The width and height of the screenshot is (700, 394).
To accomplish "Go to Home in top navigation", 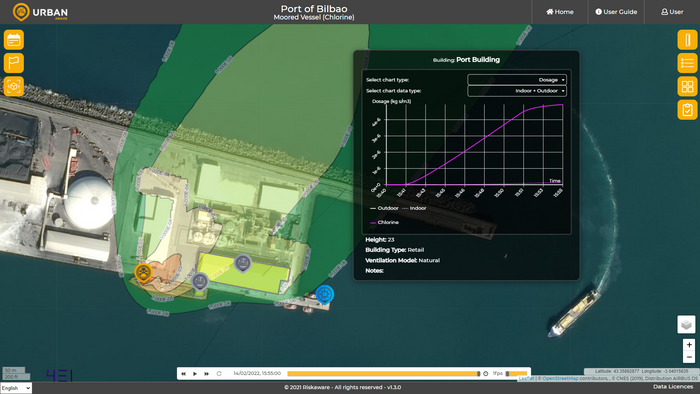I will (560, 12).
